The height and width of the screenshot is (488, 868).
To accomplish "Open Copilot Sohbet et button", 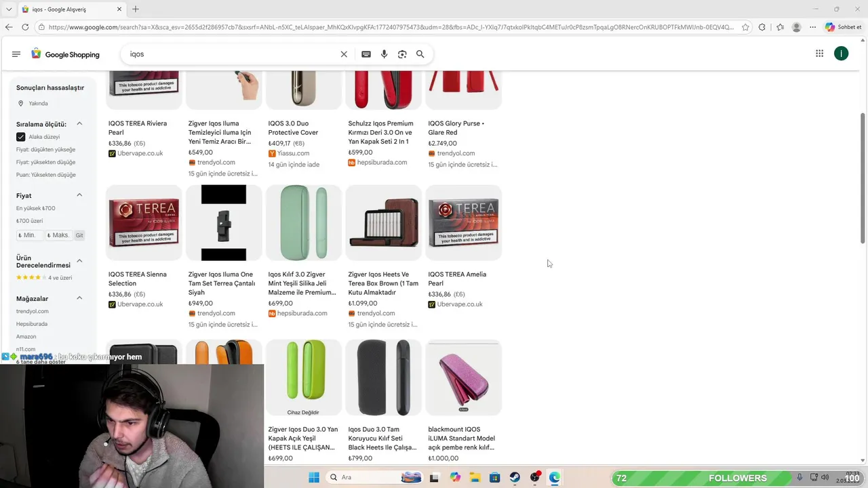I will pos(844,27).
